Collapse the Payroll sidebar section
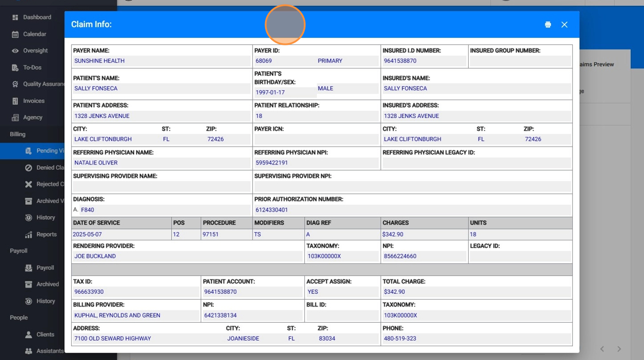The height and width of the screenshot is (360, 644). pyautogui.click(x=18, y=251)
